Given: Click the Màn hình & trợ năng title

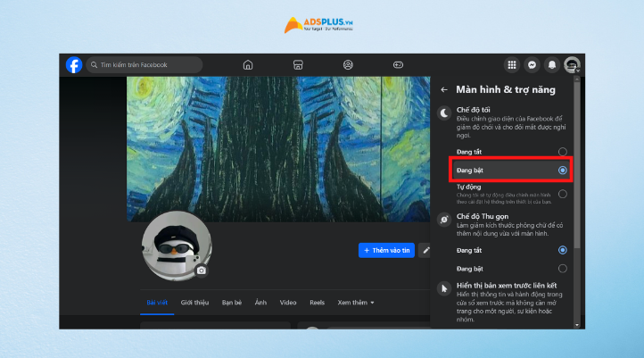Looking at the screenshot, I should coord(506,89).
